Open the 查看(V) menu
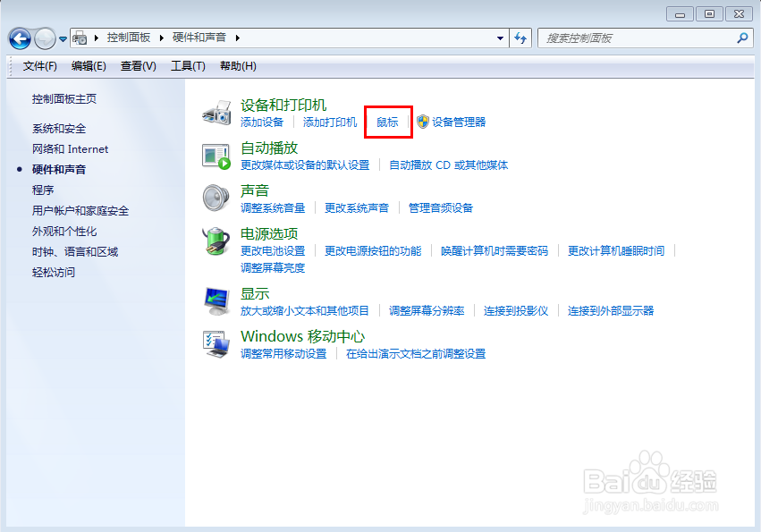Image resolution: width=761 pixels, height=532 pixels. point(139,66)
